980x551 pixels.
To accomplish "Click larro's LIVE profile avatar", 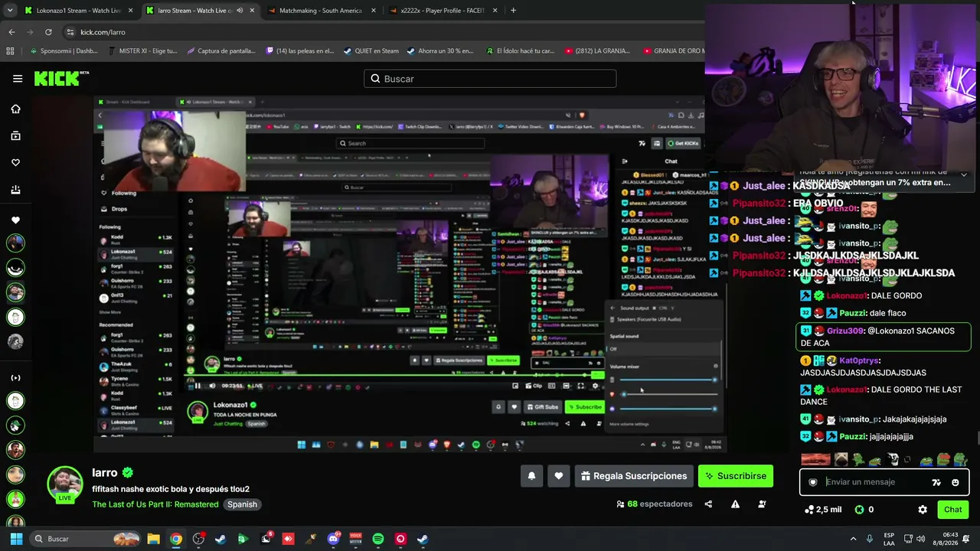I will coord(65,484).
